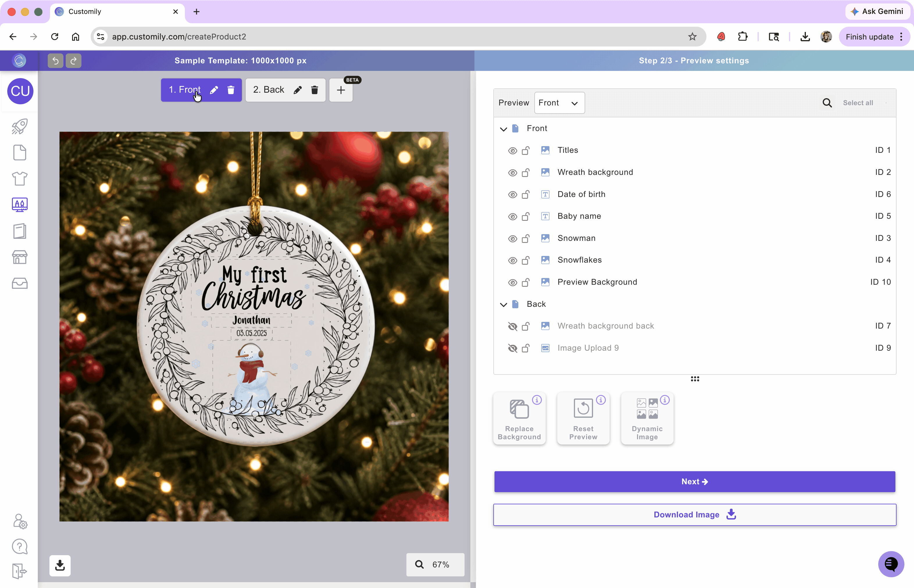Collapse the Front layer group

503,129
